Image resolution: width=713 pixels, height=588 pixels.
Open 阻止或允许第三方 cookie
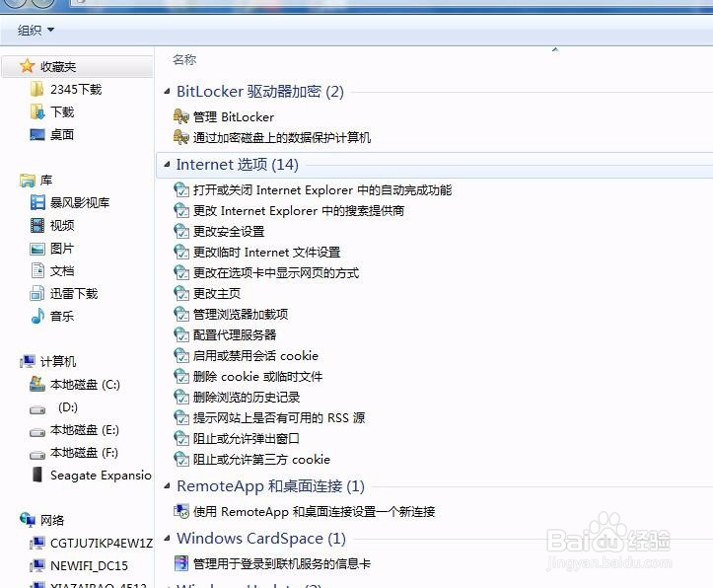pyautogui.click(x=261, y=460)
